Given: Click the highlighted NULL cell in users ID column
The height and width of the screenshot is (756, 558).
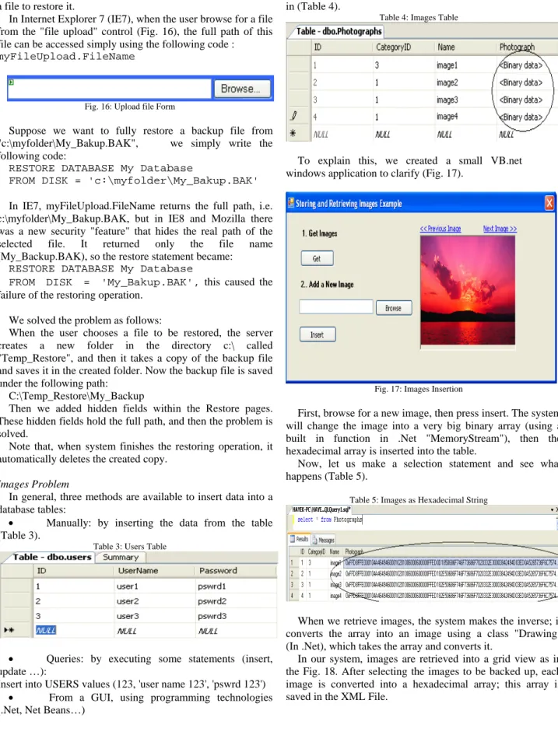Looking at the screenshot, I should point(46,630).
